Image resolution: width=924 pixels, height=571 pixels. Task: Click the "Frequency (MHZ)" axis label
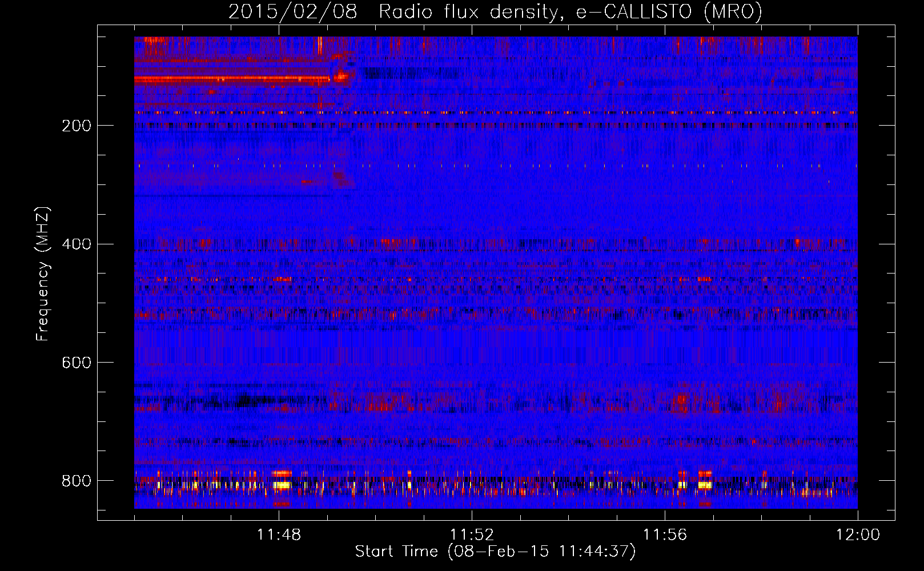point(43,274)
